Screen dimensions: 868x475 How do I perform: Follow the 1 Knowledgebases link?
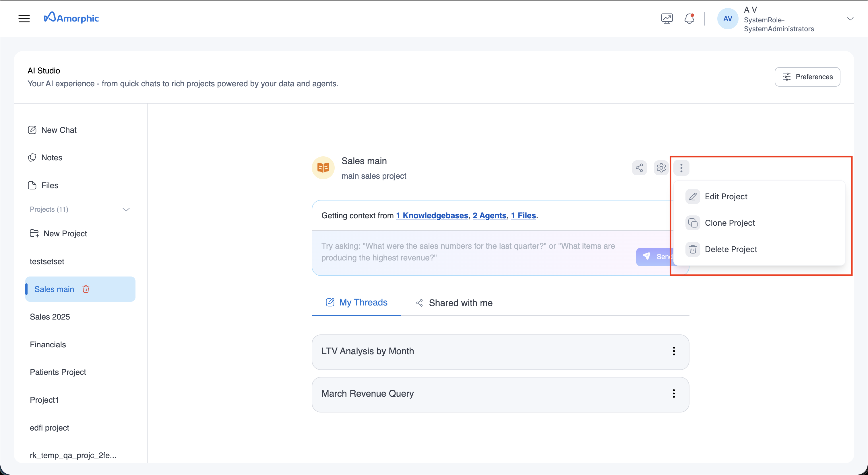pyautogui.click(x=432, y=215)
